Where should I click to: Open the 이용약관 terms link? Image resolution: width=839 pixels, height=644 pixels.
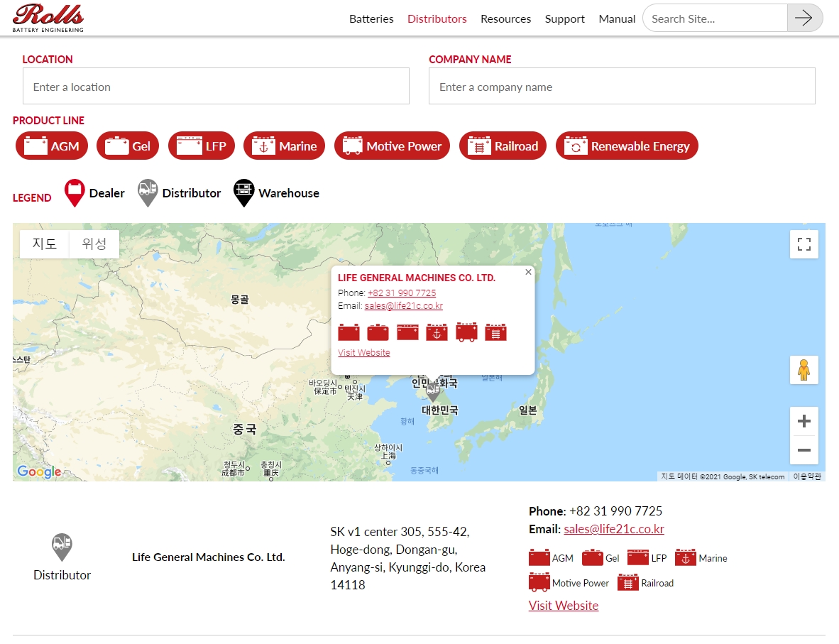tap(807, 476)
